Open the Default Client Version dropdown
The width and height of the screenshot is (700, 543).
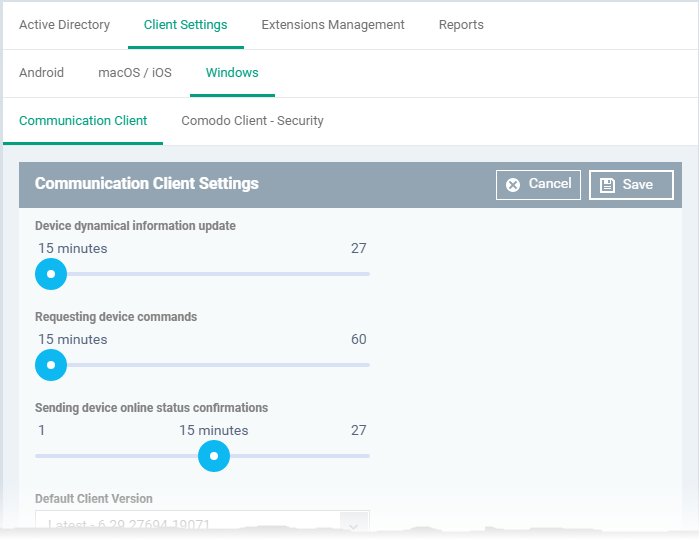(x=202, y=522)
